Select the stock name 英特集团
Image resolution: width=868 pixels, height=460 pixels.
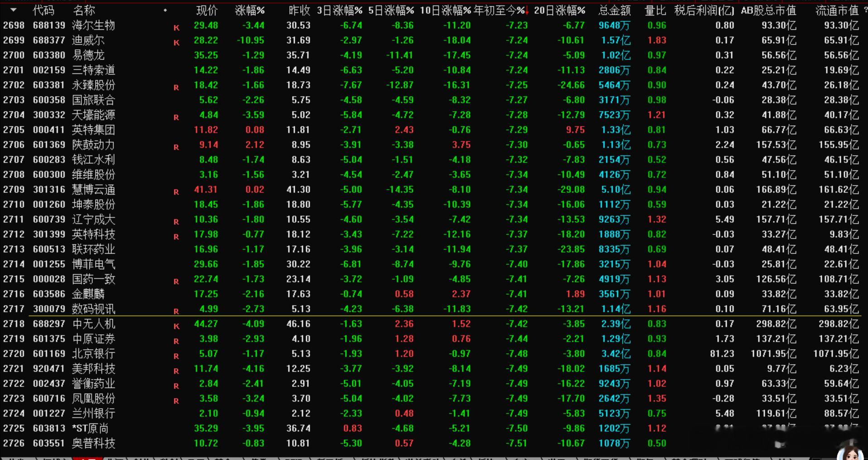[94, 130]
